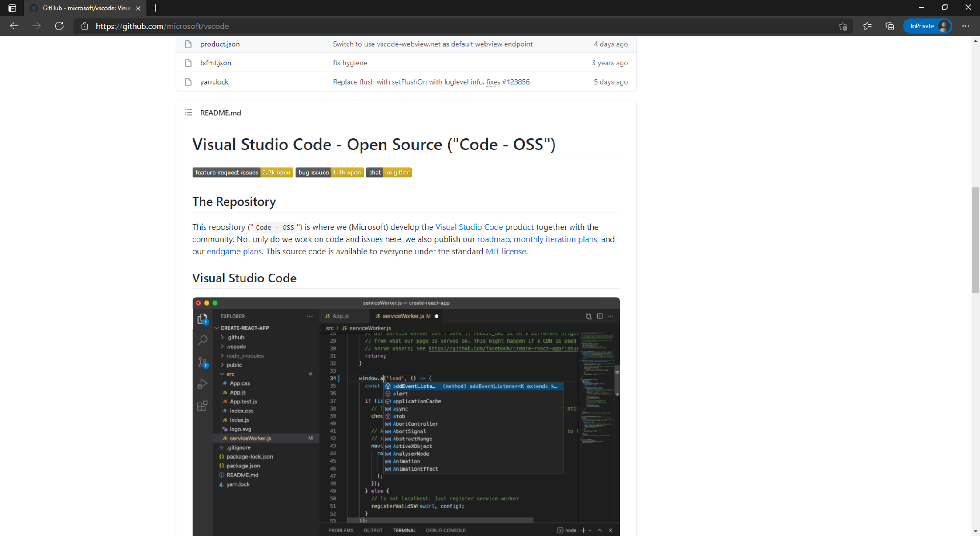Open the product.json file

tap(220, 44)
